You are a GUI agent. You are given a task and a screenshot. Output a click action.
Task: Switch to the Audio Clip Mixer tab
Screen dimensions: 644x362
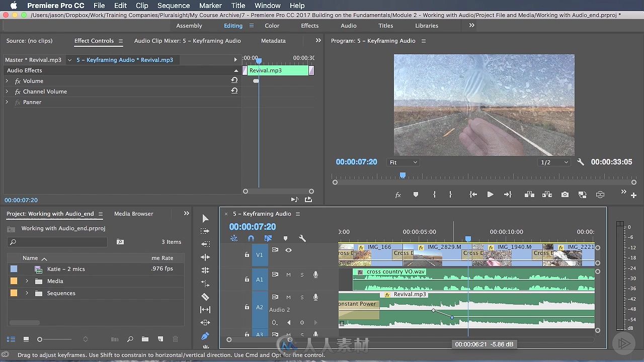[x=187, y=41]
